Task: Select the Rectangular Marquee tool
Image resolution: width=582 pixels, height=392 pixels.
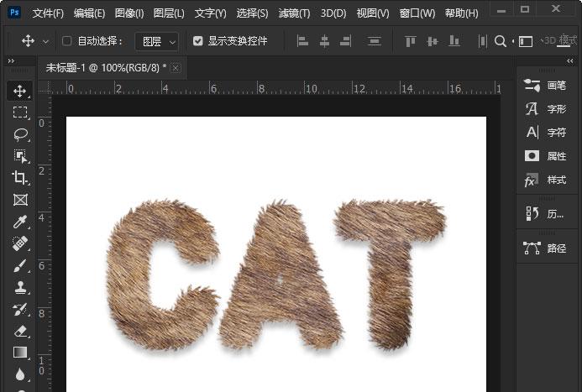Action: (20, 112)
